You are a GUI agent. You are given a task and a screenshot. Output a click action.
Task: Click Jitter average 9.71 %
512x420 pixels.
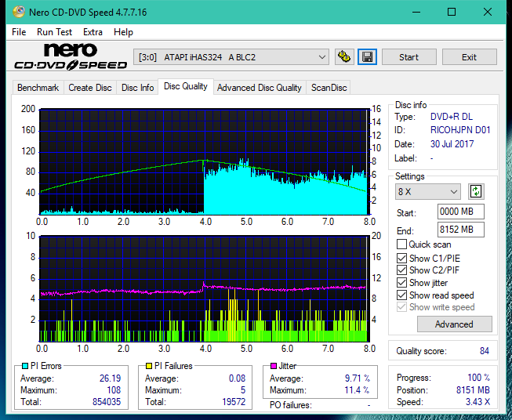(x=358, y=378)
